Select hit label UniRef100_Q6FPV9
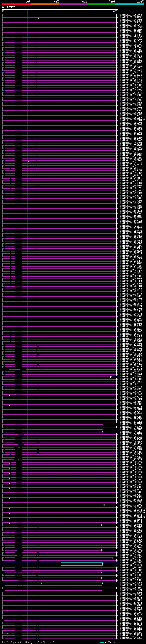The width and height of the screenshot is (146, 644). click(x=131, y=434)
